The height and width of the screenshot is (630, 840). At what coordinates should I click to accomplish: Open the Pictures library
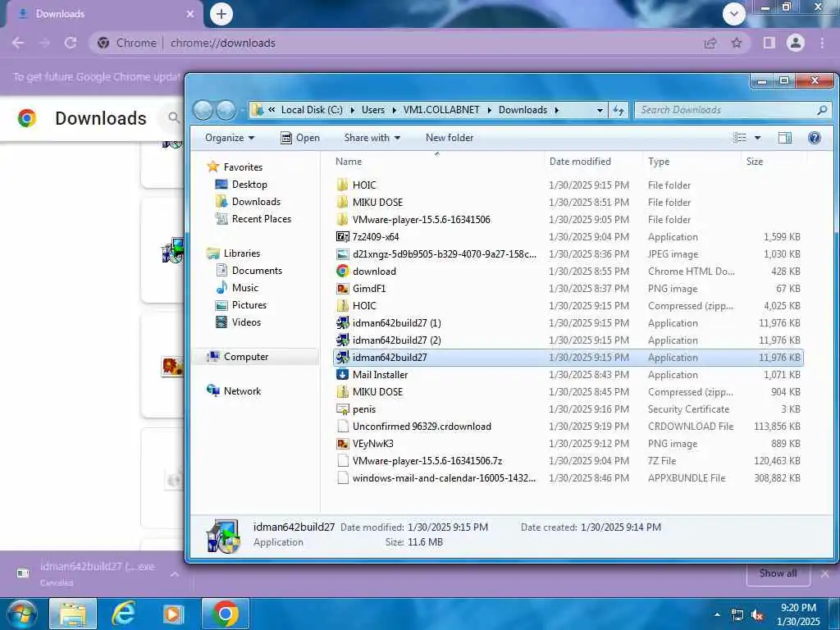pyautogui.click(x=241, y=305)
